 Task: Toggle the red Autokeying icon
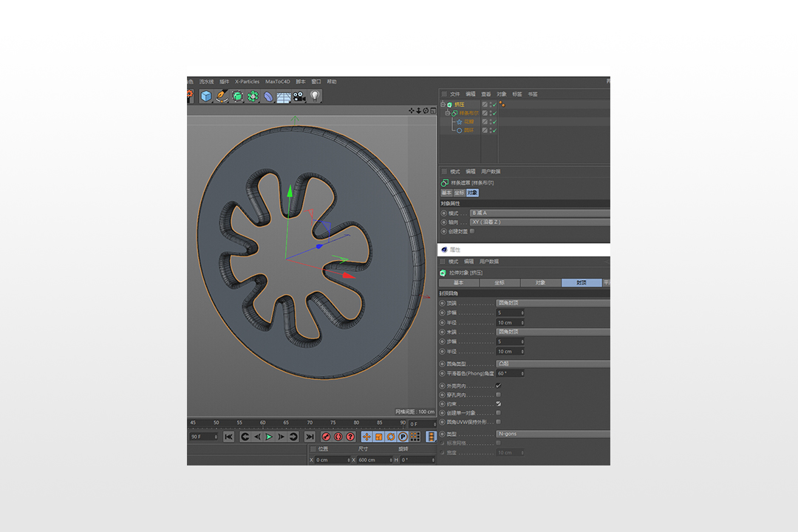338,437
